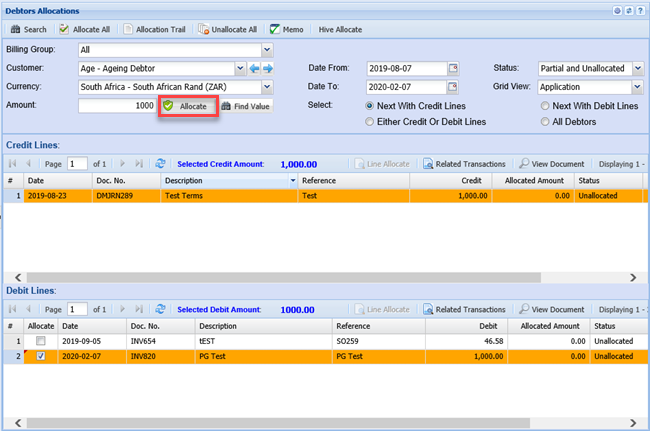This screenshot has height=431, width=650.
Task: Uncheck allocate checkbox for INV820
Action: point(39,356)
